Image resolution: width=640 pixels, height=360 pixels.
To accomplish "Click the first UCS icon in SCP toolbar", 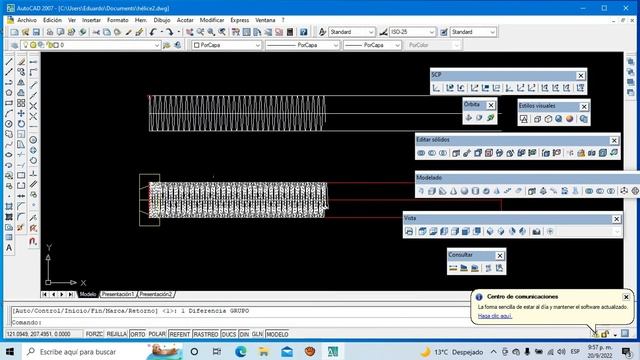I will pyautogui.click(x=437, y=88).
